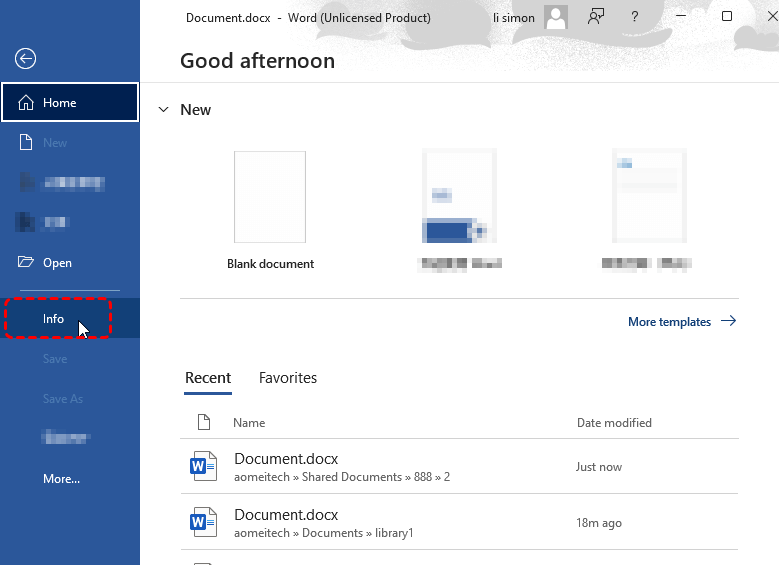Click the file type column icon
779x565 pixels.
(x=204, y=422)
